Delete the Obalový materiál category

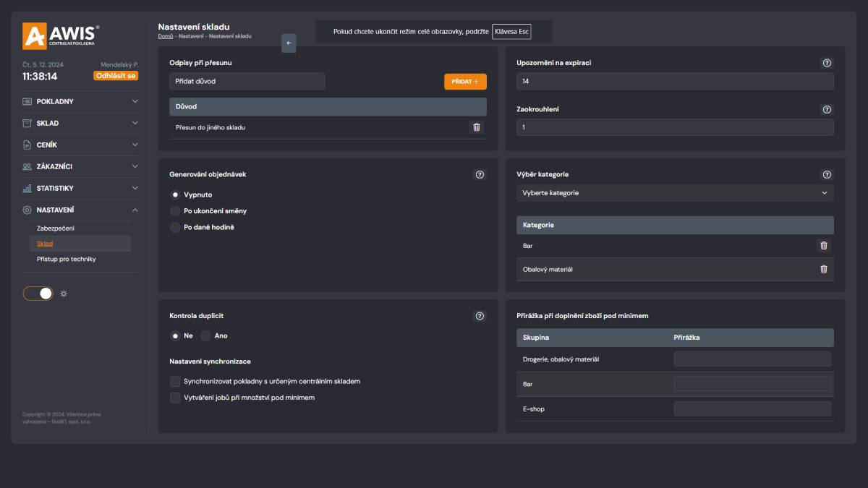tap(823, 269)
